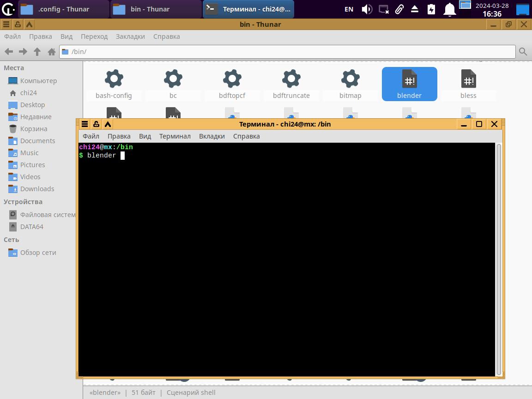The height and width of the screenshot is (399, 532).
Task: Open Thunar Вид menu
Action: [66, 36]
